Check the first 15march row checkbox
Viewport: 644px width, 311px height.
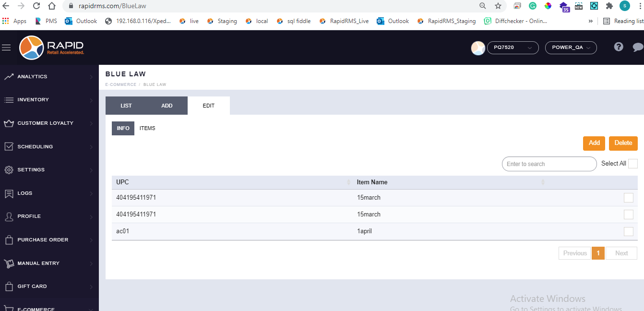click(x=628, y=198)
